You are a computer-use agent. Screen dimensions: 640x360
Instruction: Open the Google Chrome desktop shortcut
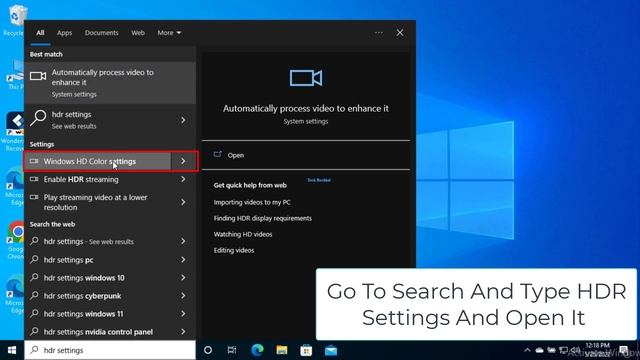coord(16,240)
